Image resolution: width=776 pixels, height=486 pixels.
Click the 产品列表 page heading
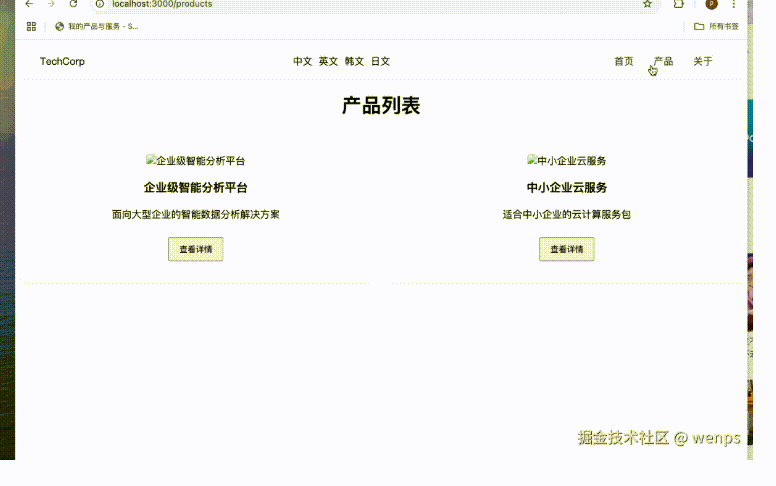point(381,105)
